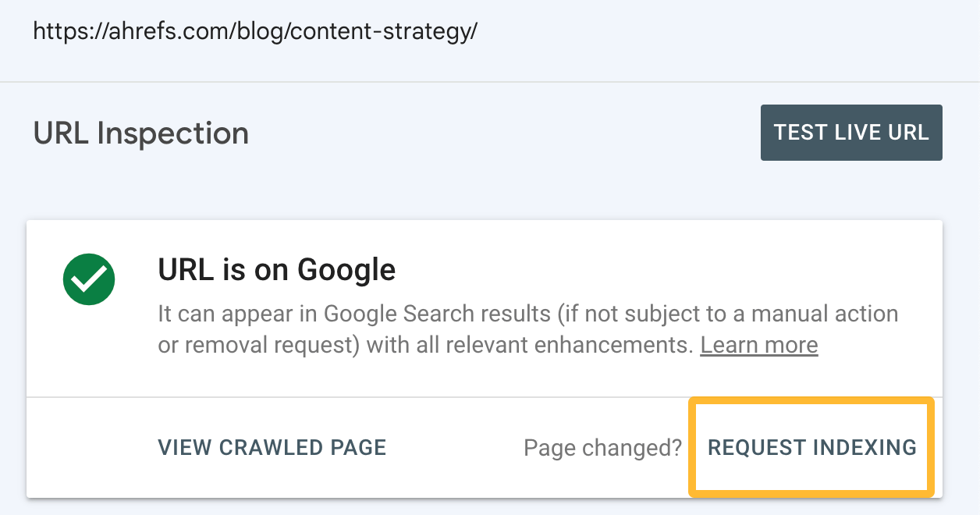Viewport: 980px width, 515px height.
Task: Click the URL Inspection heading
Action: point(140,133)
